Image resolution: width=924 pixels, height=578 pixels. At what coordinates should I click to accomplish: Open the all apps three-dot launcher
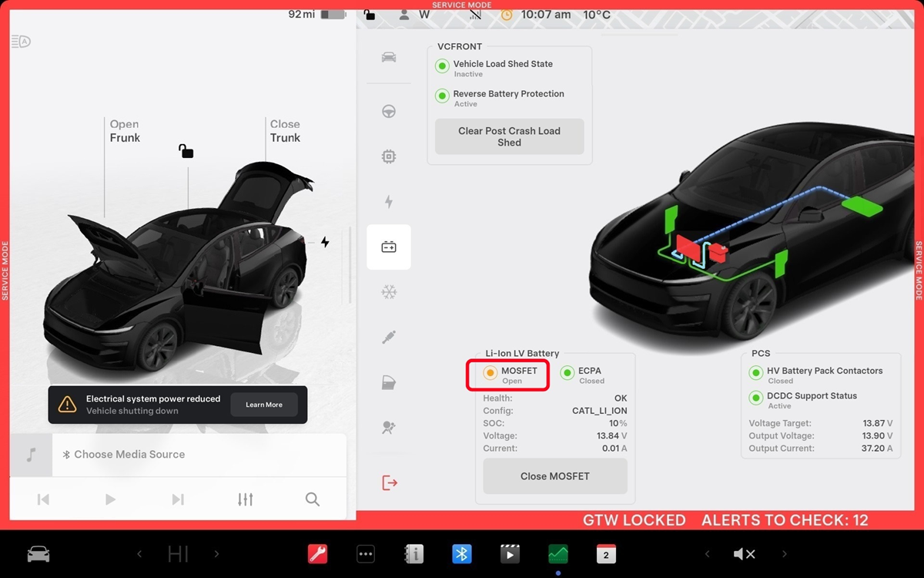coord(365,554)
